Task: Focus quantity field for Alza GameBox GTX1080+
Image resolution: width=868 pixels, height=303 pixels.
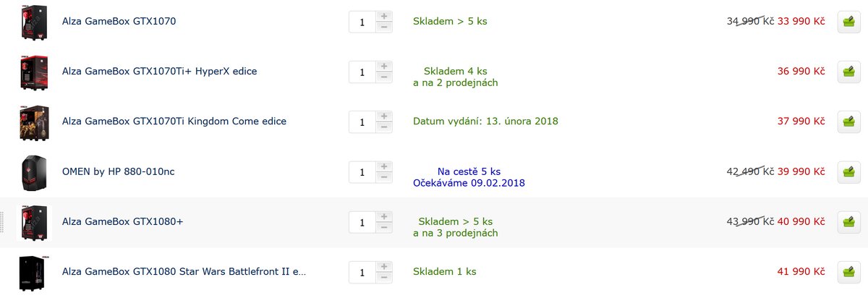Action: pyautogui.click(x=362, y=222)
